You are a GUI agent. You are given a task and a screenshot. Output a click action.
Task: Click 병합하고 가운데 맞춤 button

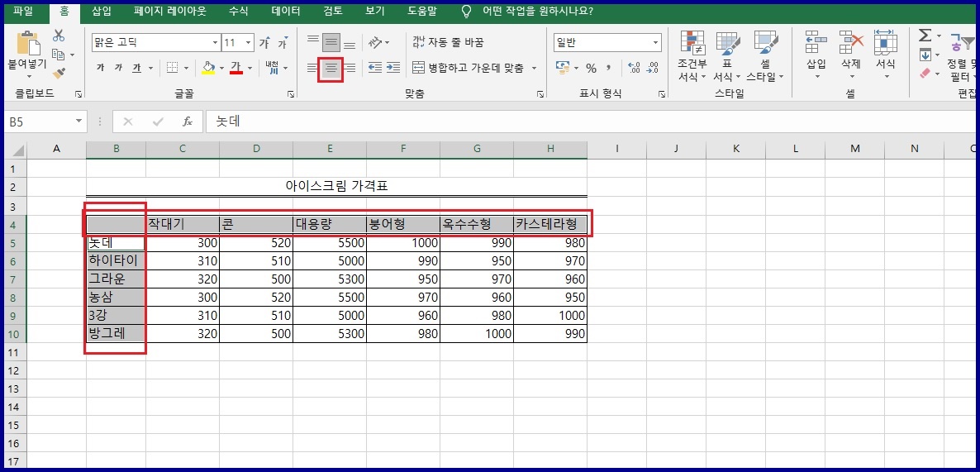(469, 68)
